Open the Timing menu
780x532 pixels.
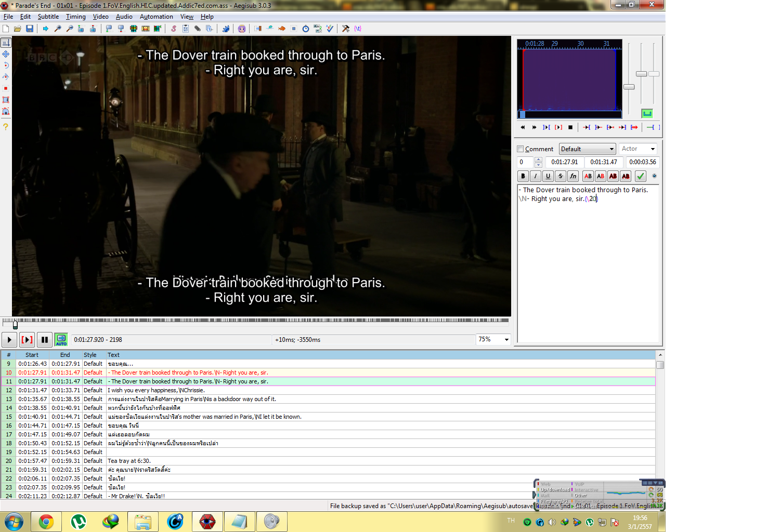[76, 17]
